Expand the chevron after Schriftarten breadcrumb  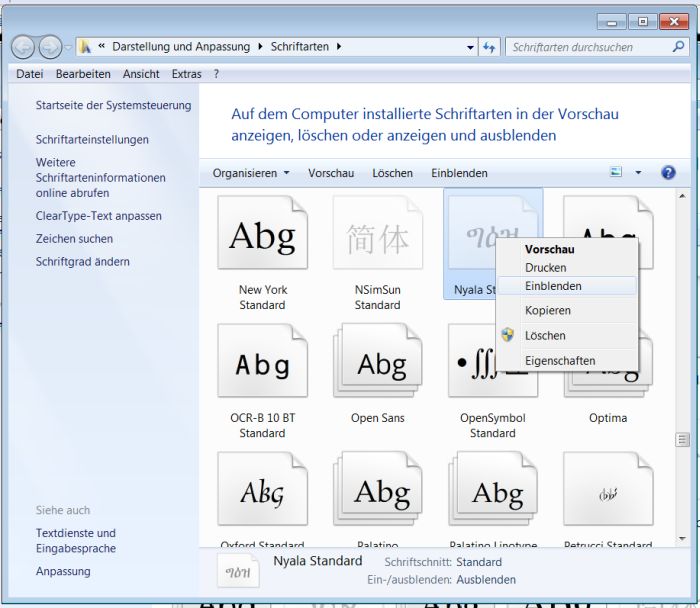coord(339,46)
